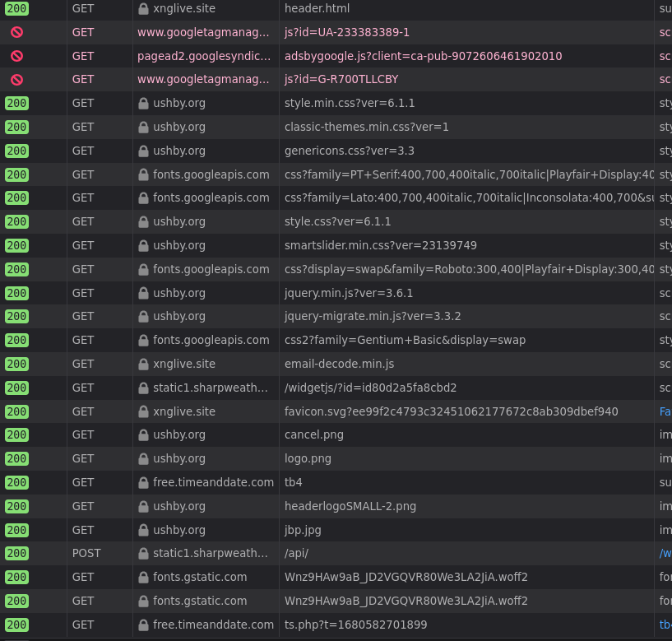Click the lock icon next to xnglive.site header.html
Viewport: 672px width, 641px height.
click(143, 8)
